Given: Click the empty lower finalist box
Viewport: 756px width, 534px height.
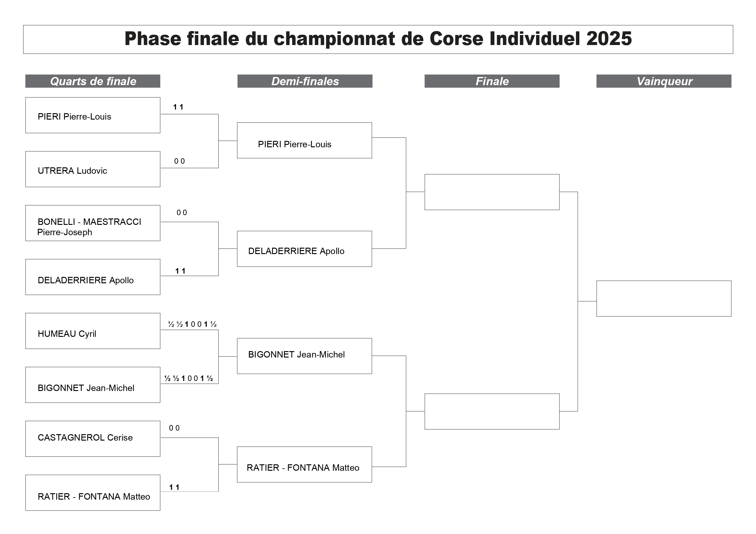Looking at the screenshot, I should (492, 412).
